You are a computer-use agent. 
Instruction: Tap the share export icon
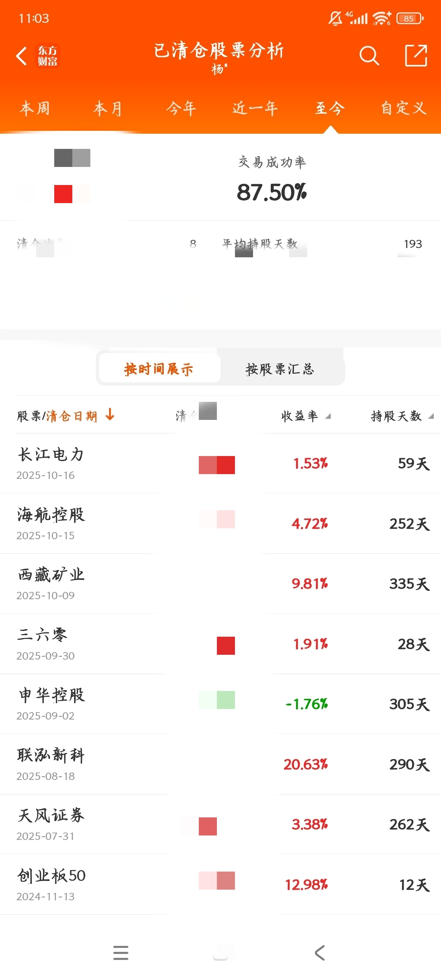coord(415,56)
